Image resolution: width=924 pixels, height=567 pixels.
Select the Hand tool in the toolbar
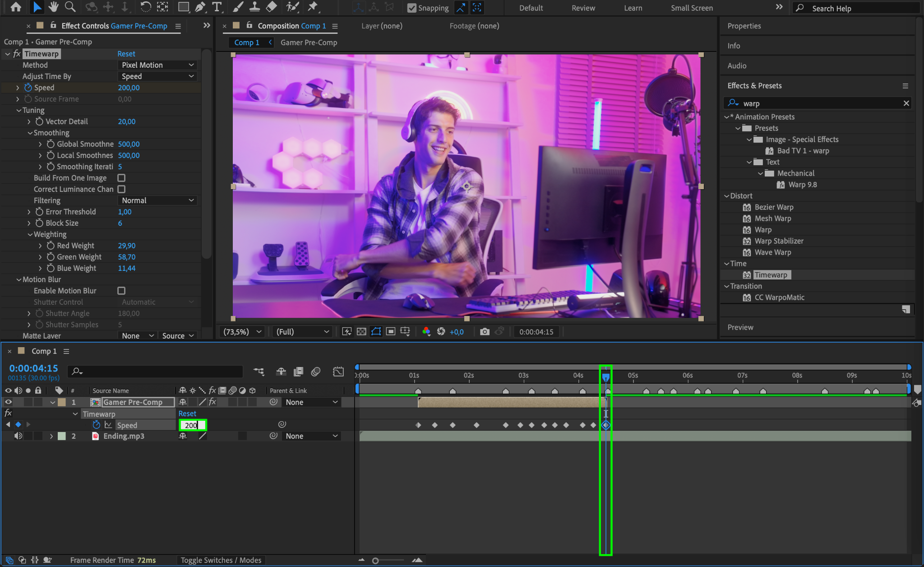pyautogui.click(x=54, y=7)
